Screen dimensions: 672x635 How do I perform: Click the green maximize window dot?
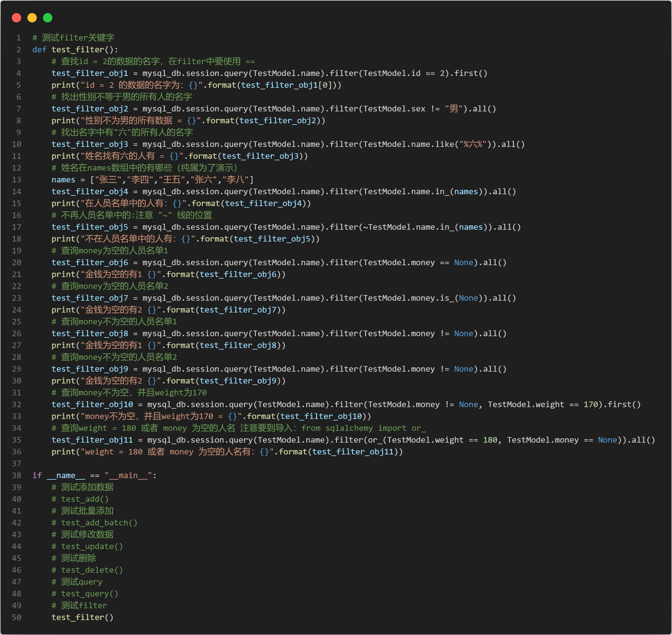pos(48,18)
